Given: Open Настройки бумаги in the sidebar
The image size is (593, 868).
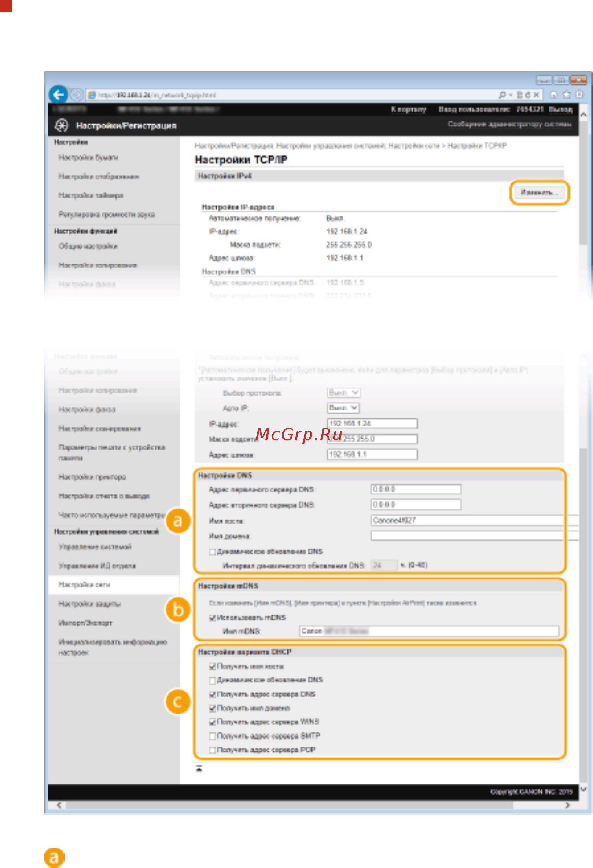Looking at the screenshot, I should 88,157.
